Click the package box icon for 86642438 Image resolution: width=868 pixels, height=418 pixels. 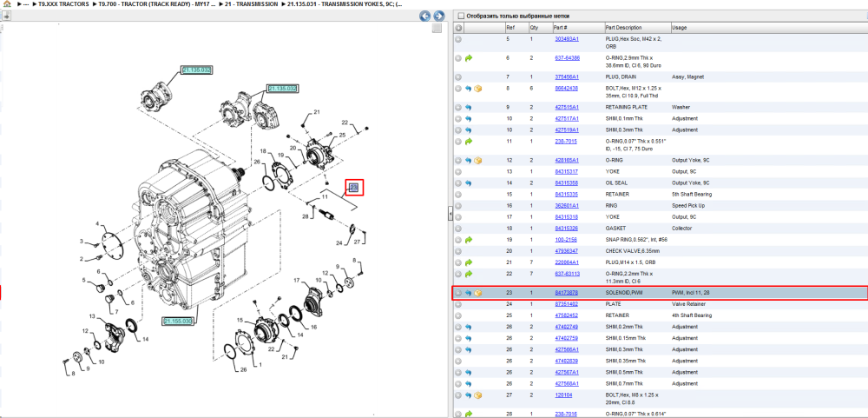(477, 88)
